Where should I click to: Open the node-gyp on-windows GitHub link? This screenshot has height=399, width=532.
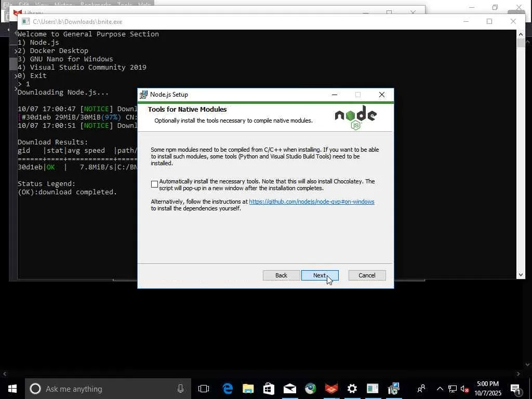click(312, 202)
